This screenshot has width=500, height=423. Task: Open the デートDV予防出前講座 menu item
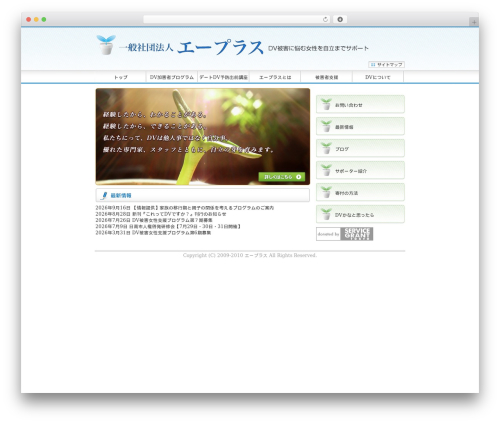(223, 77)
